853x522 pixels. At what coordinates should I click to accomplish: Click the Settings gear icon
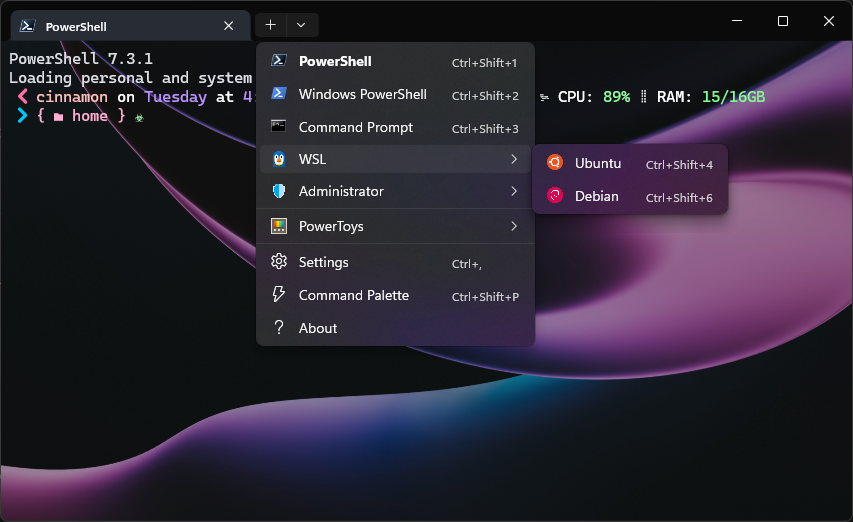[279, 262]
